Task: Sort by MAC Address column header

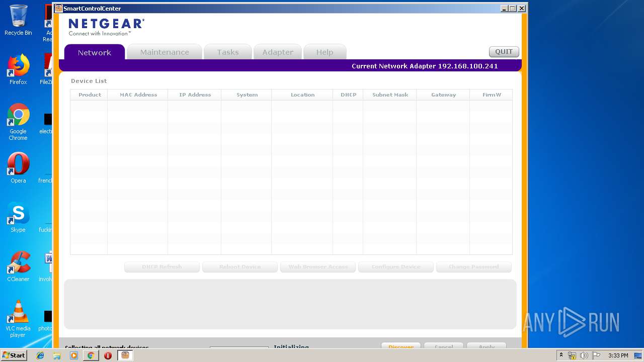Action: tap(138, 95)
